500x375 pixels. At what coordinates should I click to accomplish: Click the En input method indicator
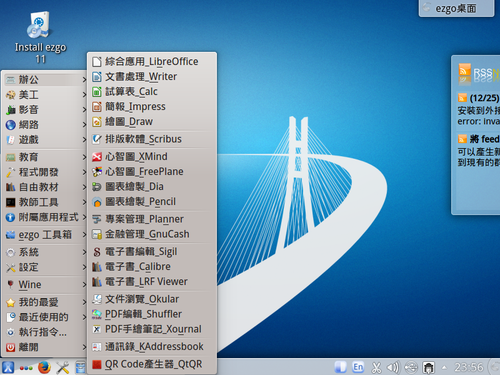click(x=358, y=367)
